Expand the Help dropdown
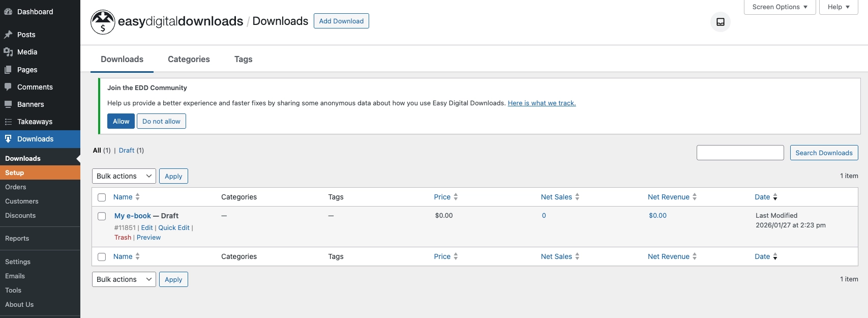Image resolution: width=868 pixels, height=318 pixels. (x=838, y=7)
